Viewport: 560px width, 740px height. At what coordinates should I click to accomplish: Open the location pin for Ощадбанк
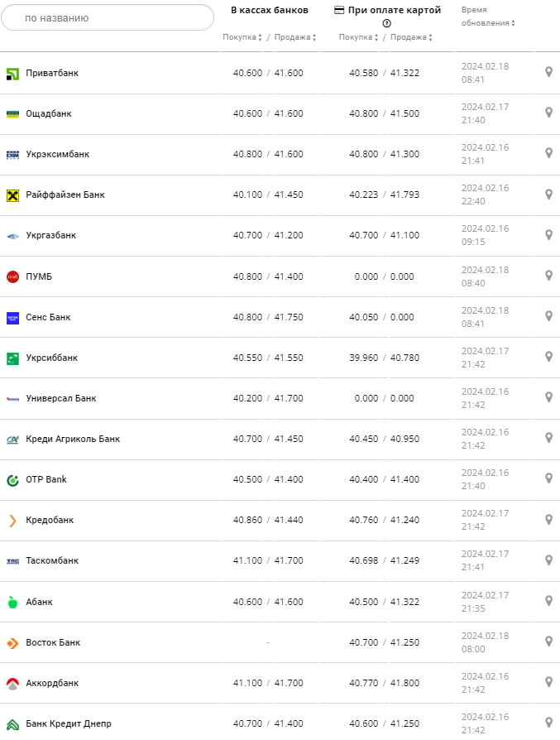click(x=548, y=113)
